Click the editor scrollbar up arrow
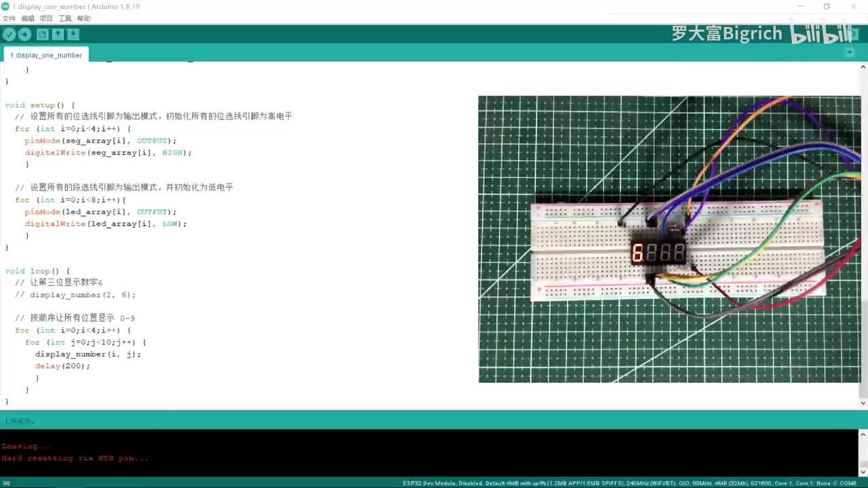868x488 pixels. pos(863,67)
